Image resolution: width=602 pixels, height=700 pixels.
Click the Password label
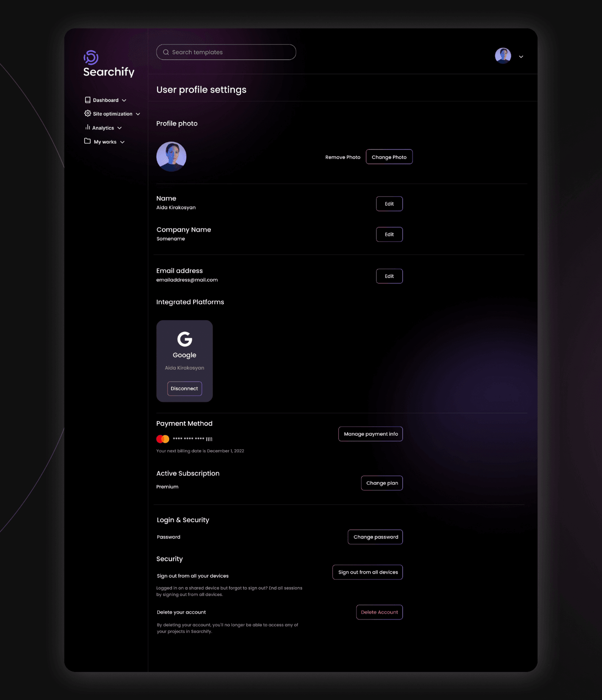point(168,537)
